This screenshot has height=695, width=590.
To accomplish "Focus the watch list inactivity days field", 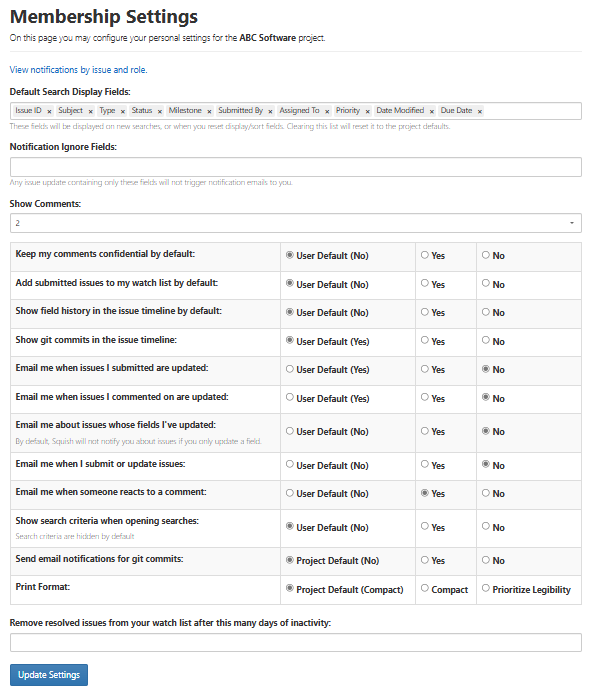I will pos(296,642).
